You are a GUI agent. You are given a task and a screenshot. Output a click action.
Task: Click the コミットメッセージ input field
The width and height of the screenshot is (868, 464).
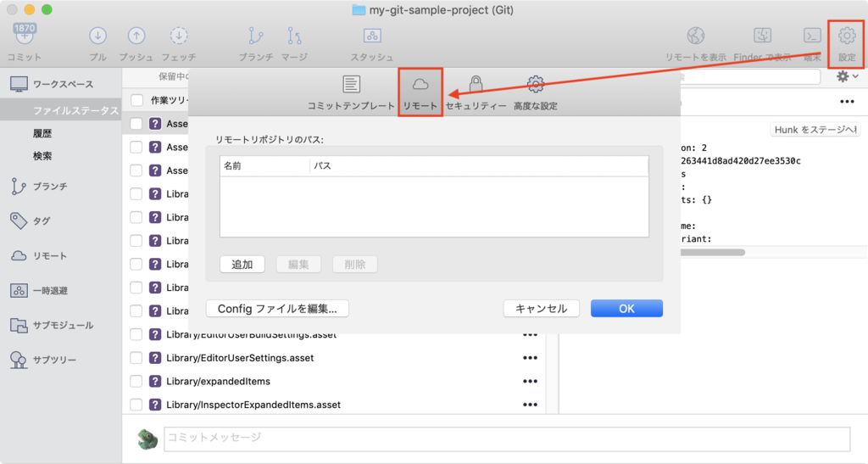pyautogui.click(x=507, y=438)
